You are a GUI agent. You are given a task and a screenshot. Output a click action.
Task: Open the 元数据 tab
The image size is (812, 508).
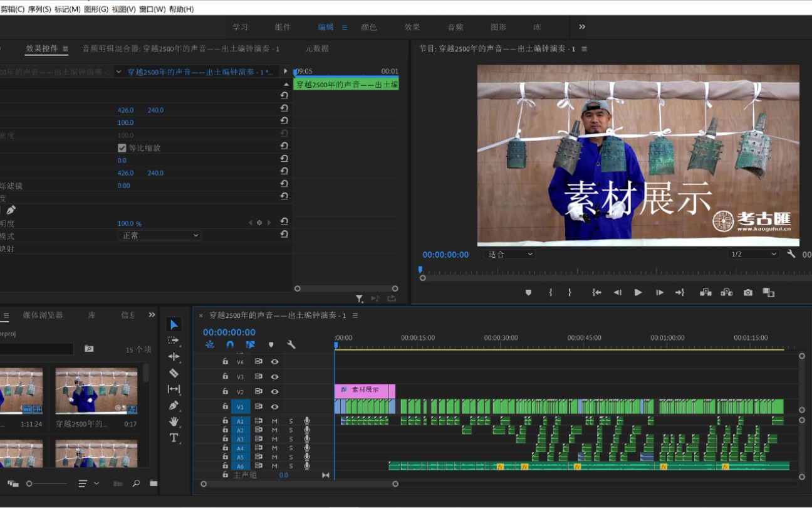click(317, 48)
